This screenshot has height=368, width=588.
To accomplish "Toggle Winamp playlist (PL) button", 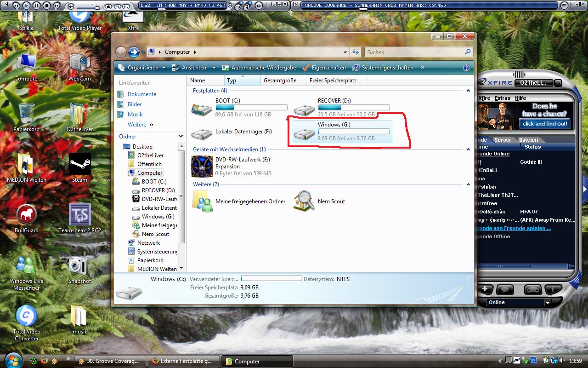I will (118, 6).
